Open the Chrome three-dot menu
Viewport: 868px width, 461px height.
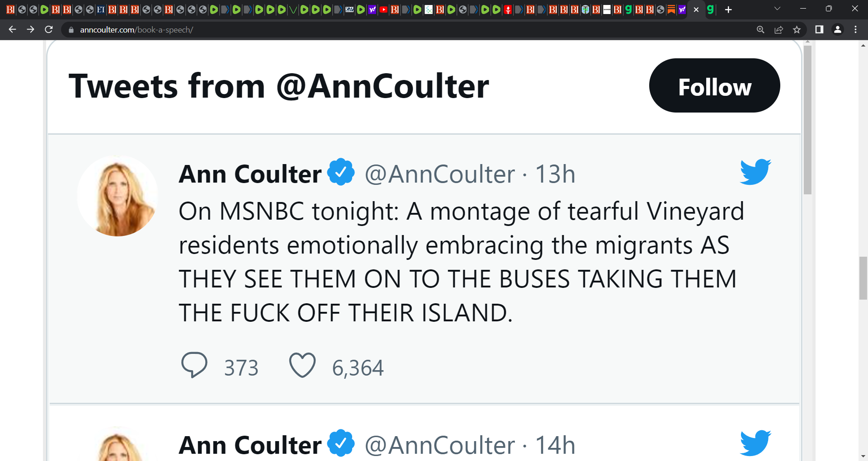pyautogui.click(x=855, y=30)
